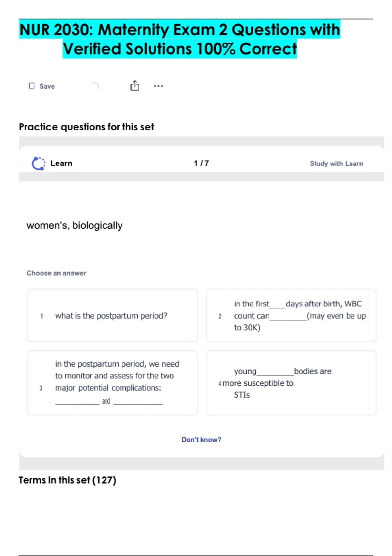Click the 'Choose an answer' label

coord(57,273)
